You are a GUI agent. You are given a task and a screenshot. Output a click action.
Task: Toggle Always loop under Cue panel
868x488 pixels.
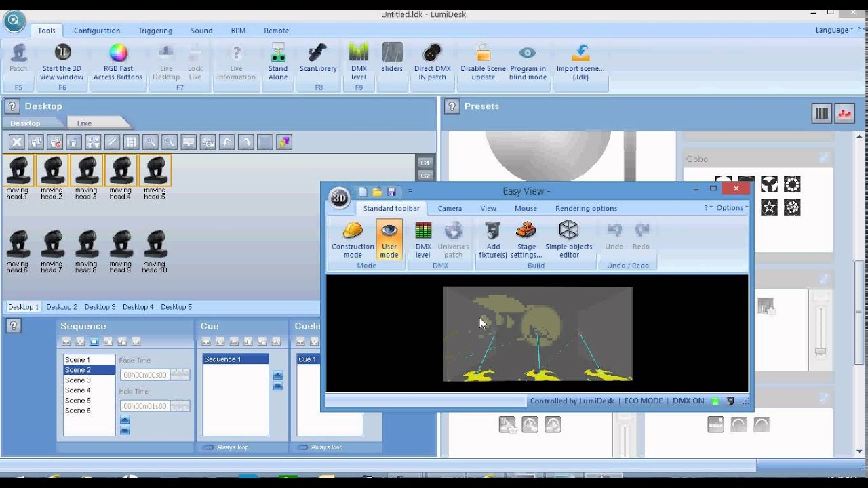(x=227, y=447)
